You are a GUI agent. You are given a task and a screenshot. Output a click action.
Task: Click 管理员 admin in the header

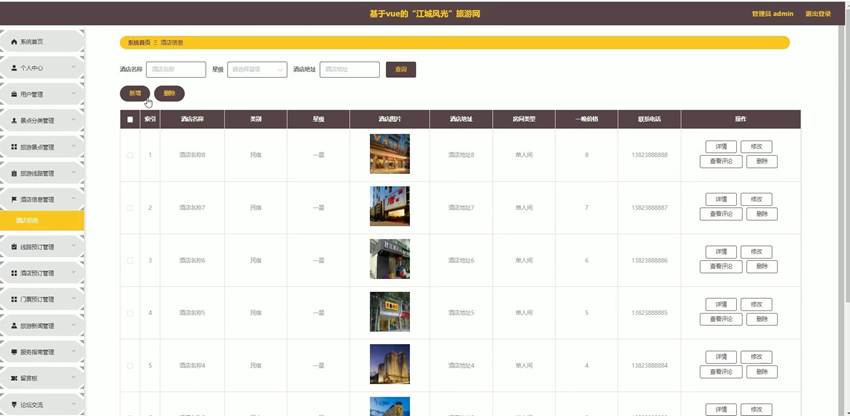pos(772,14)
